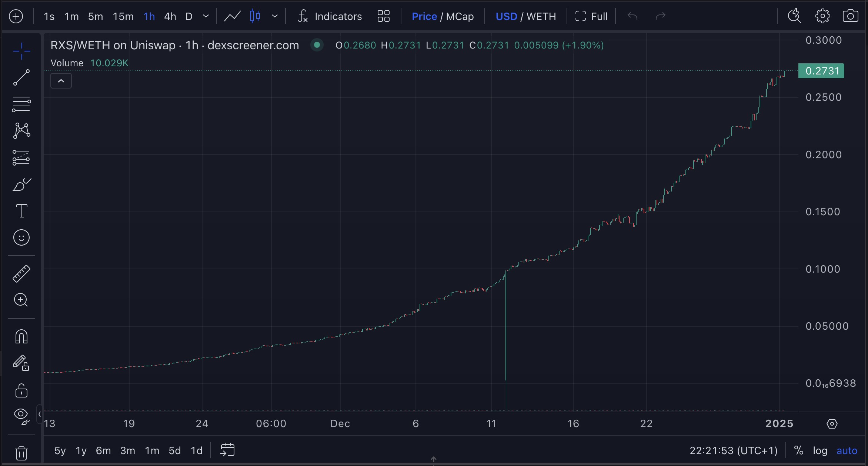Select the trend line drawing tool

coord(21,77)
